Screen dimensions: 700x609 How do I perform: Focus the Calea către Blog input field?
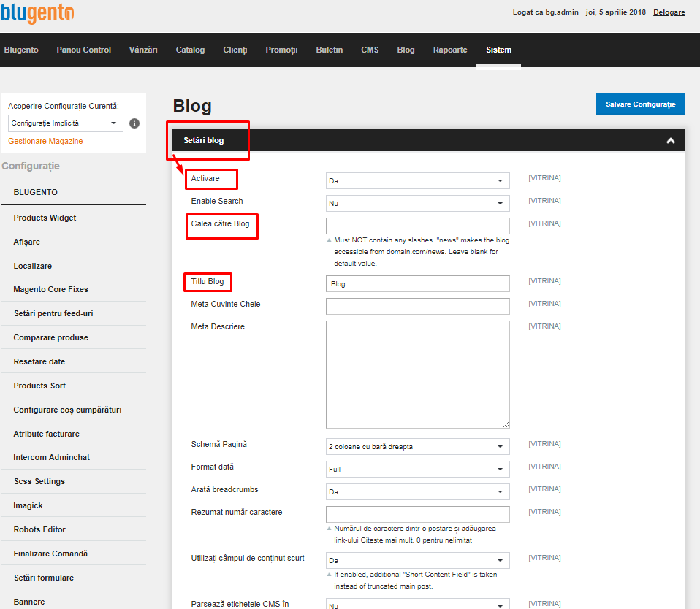point(417,226)
